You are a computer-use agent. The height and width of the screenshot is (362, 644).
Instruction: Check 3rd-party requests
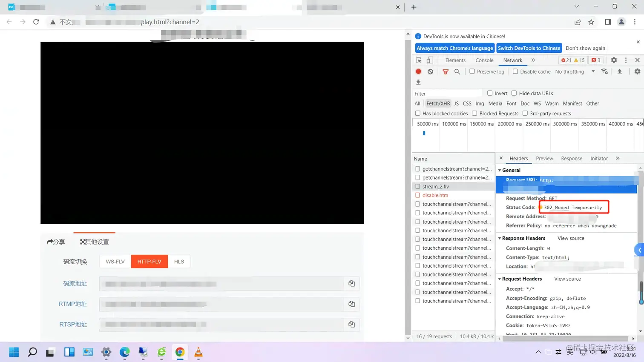[525, 114]
